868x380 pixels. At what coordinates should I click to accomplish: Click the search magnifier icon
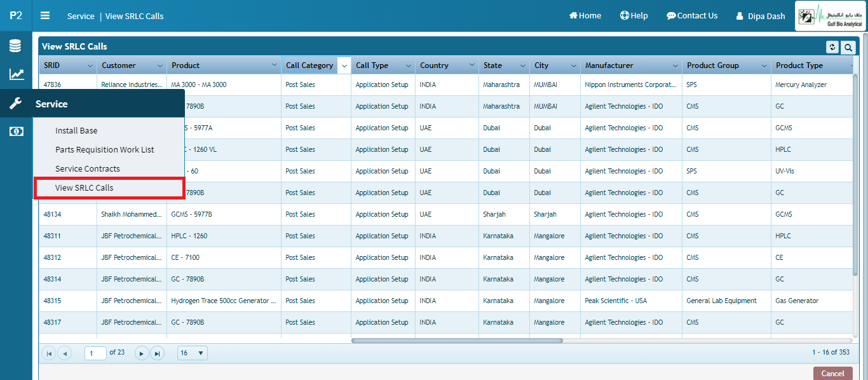(x=848, y=47)
